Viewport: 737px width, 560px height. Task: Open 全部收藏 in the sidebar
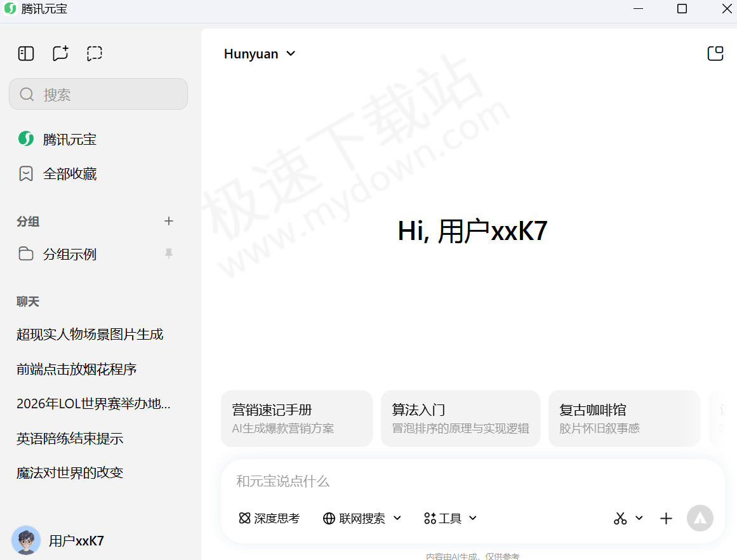(x=70, y=174)
